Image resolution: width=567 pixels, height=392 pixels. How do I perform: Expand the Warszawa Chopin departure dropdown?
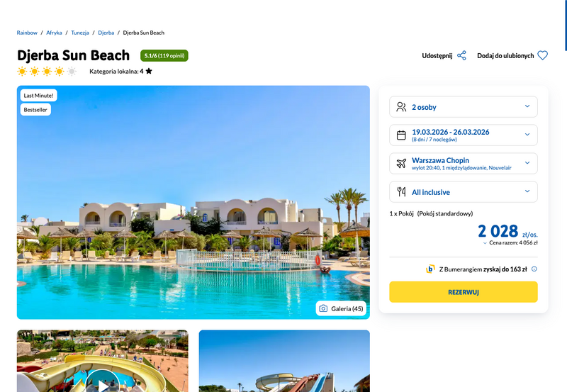[464, 163]
